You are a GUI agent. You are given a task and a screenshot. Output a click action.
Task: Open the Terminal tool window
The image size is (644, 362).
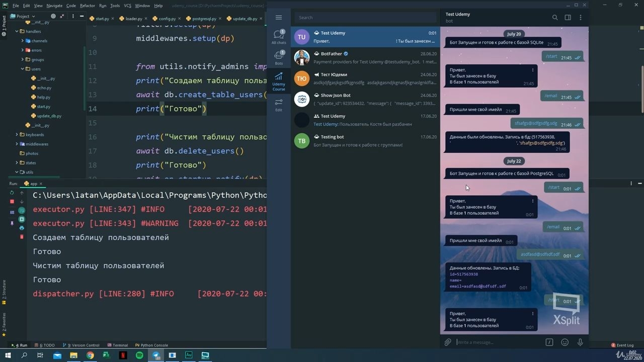tap(118, 345)
